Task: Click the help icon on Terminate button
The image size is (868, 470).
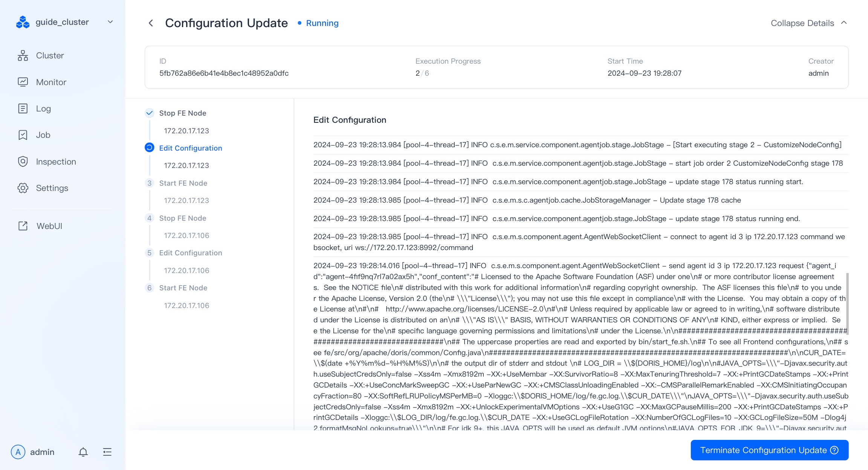Action: [x=834, y=450]
